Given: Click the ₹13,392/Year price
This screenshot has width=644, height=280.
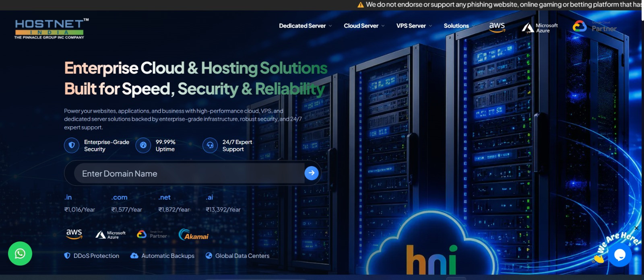Looking at the screenshot, I should (x=223, y=210).
